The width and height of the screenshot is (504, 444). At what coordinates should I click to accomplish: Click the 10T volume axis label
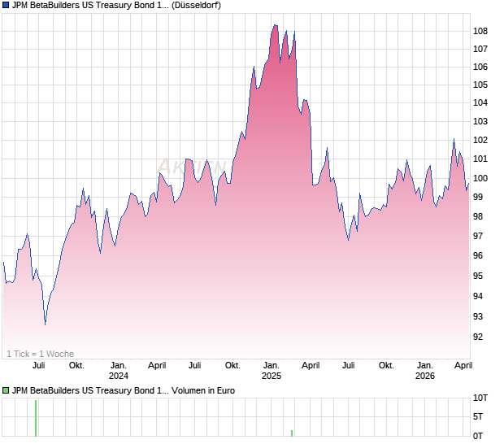pos(481,398)
